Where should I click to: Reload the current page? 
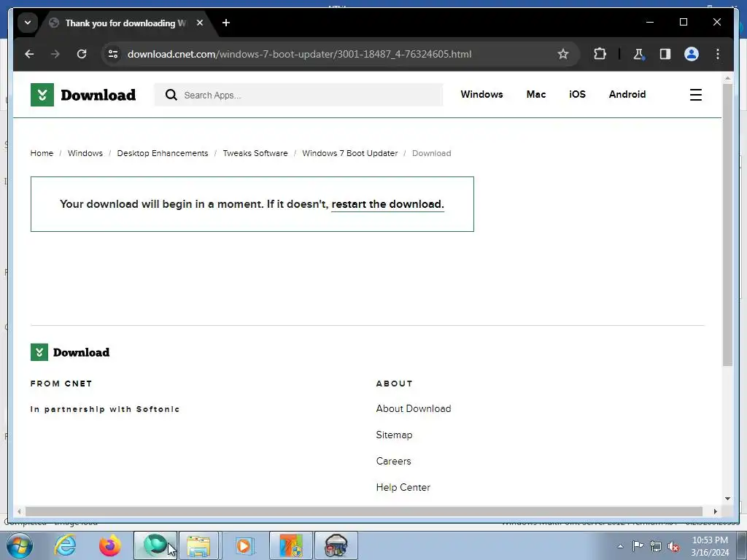tap(82, 54)
